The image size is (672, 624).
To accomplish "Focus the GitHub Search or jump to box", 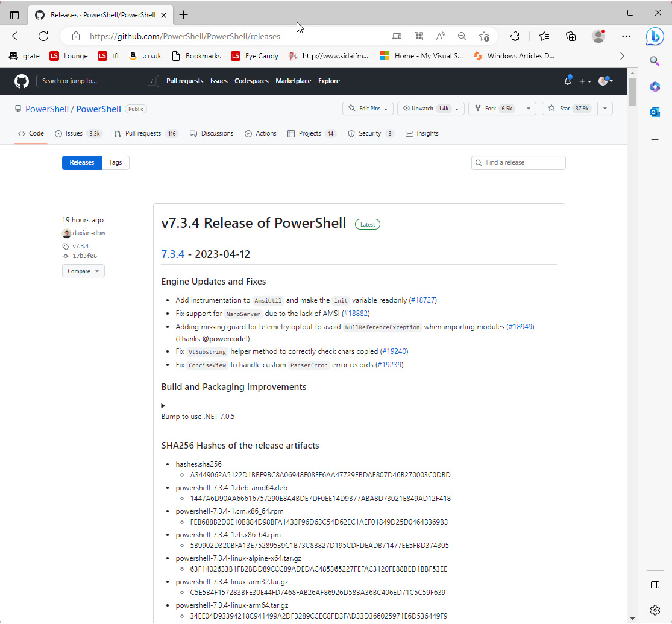I will (x=97, y=81).
